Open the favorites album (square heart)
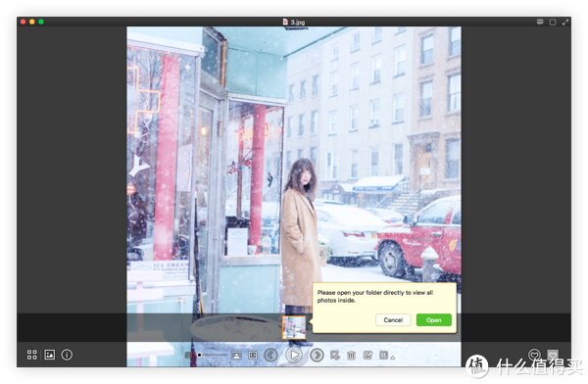 tap(553, 355)
